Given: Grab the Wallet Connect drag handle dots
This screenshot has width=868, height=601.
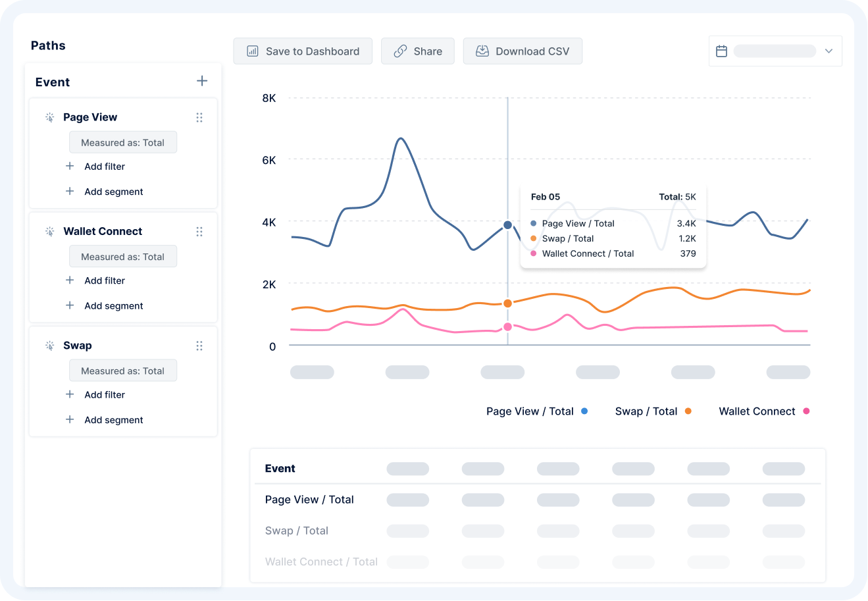Looking at the screenshot, I should 199,232.
